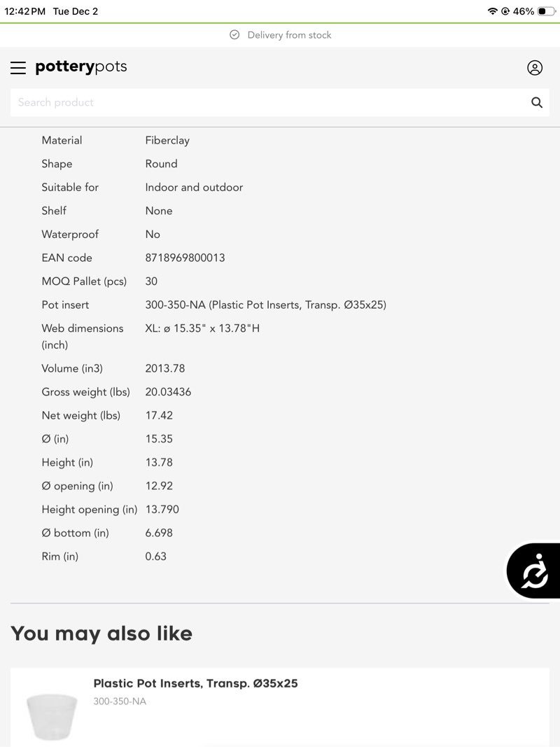Screen dimensions: 560x747
Task: Open Plastic Pot Inserts, Transp. Ø35x25 product link
Action: pos(195,683)
